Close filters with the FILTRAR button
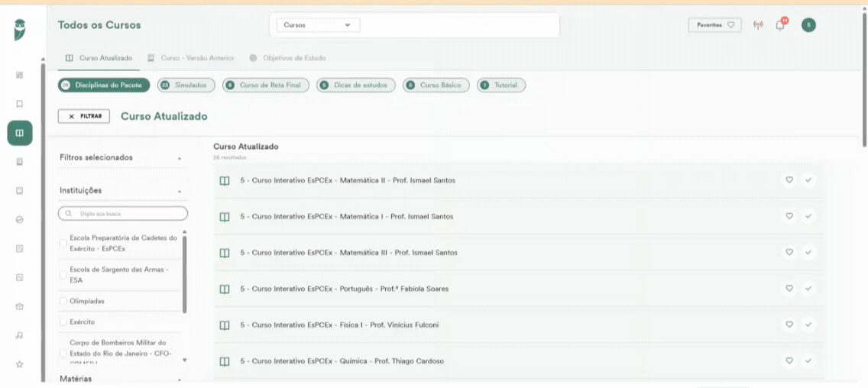This screenshot has width=868, height=388. click(x=83, y=116)
